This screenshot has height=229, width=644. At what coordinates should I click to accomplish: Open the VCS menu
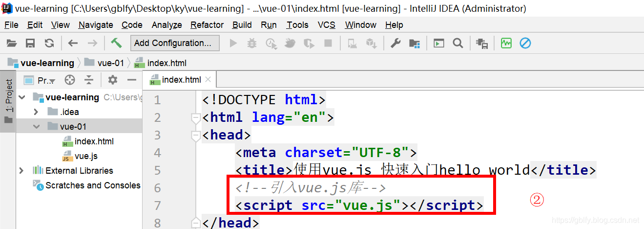[x=327, y=25]
